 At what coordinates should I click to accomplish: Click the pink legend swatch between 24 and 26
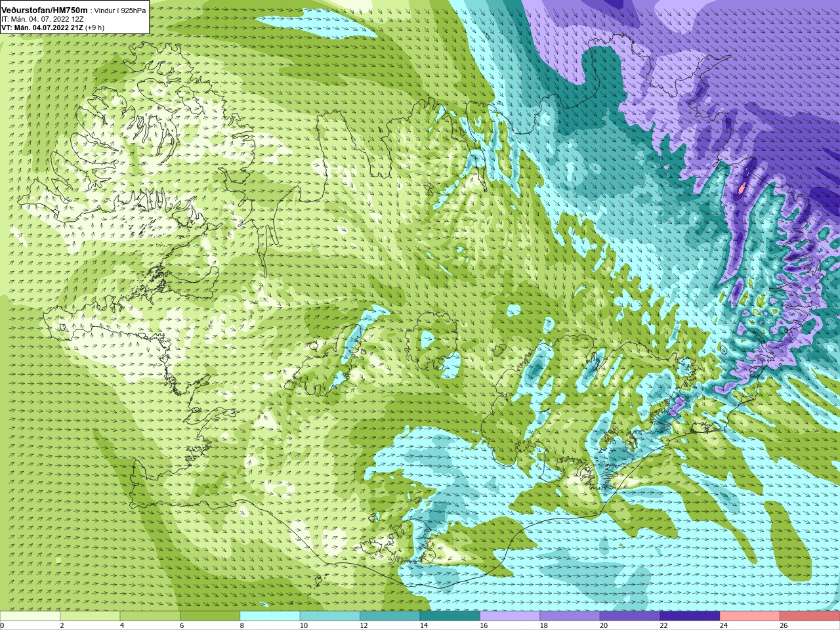tap(750, 616)
